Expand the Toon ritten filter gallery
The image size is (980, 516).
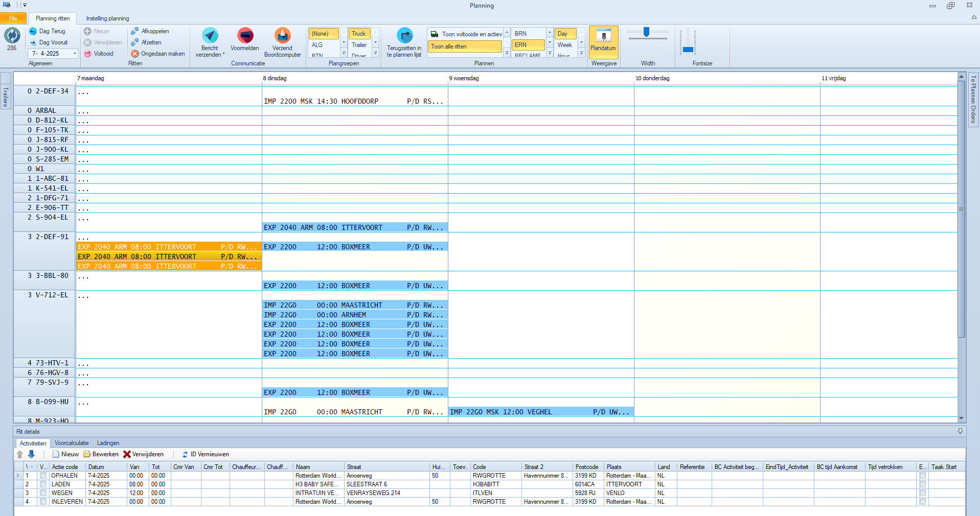tap(507, 53)
